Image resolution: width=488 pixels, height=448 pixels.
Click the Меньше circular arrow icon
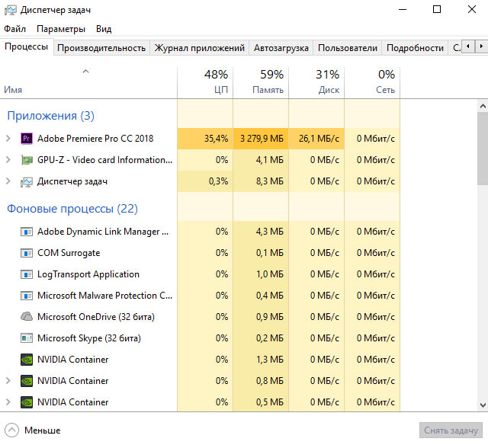coord(12,430)
